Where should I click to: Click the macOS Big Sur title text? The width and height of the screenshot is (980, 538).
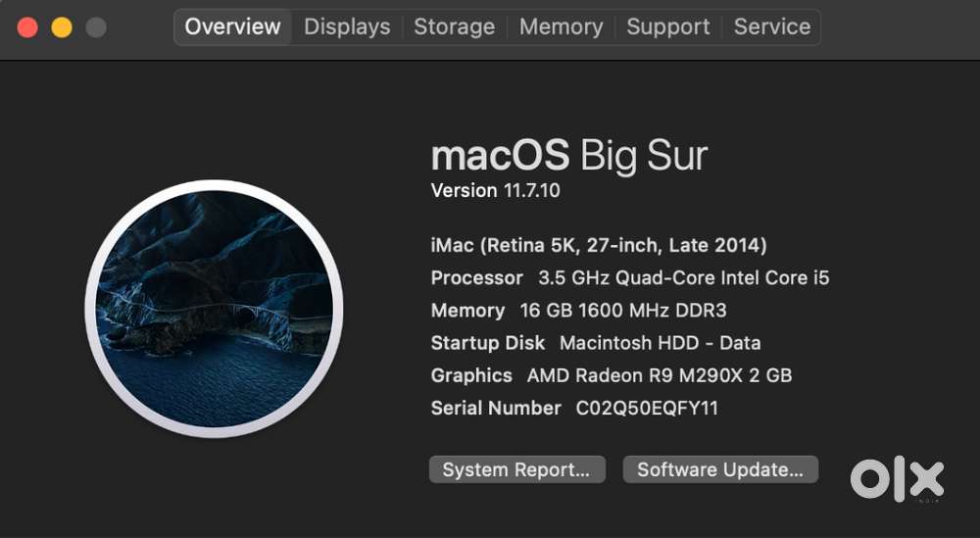click(568, 156)
